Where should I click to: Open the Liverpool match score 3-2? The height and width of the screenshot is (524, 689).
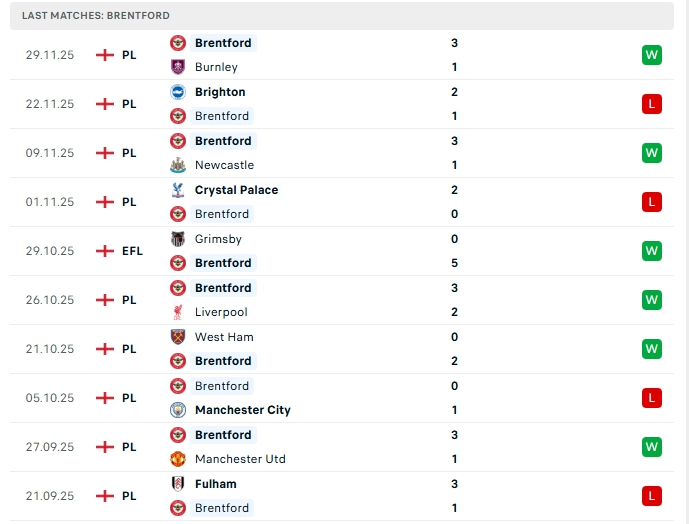pyautogui.click(x=454, y=300)
